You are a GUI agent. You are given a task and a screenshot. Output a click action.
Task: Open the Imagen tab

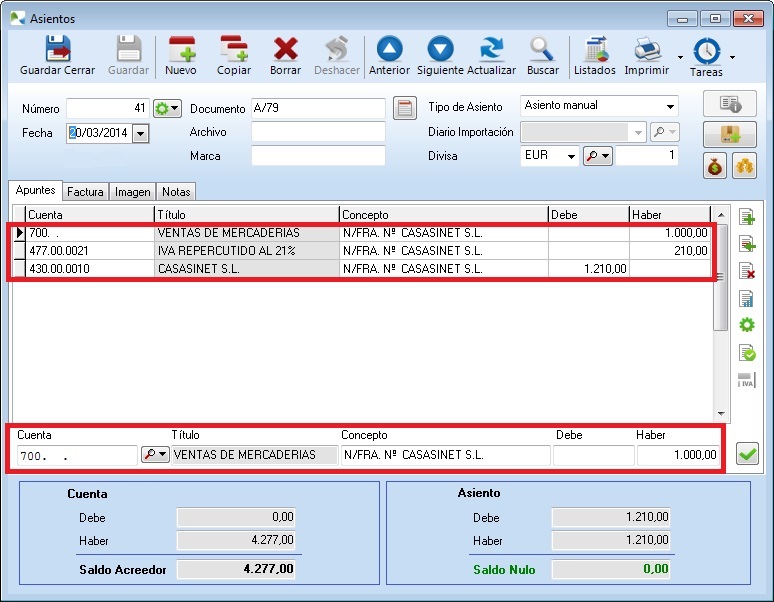132,192
